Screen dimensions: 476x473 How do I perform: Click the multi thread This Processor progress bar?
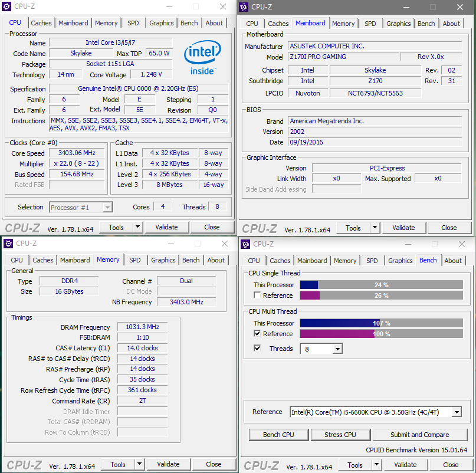pos(381,323)
